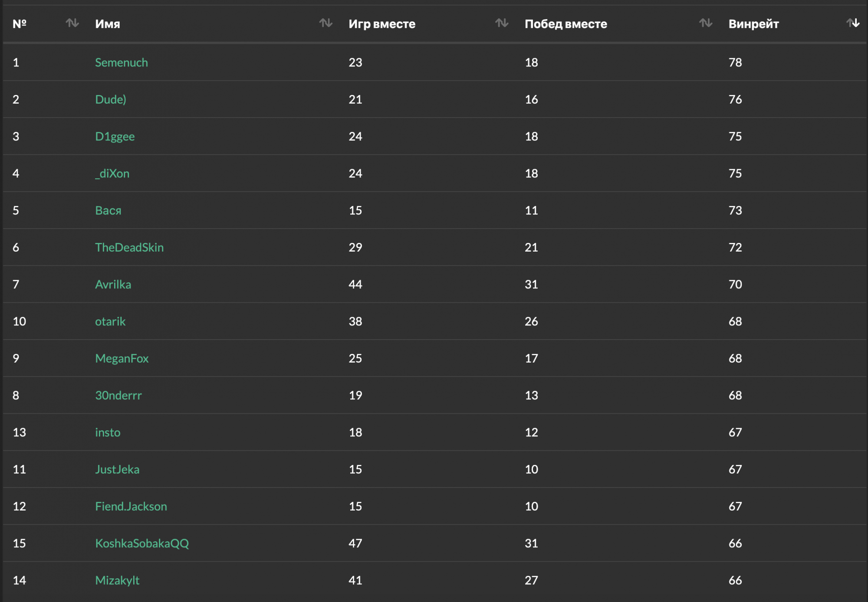Open KoshkaSobakaQQ player page
This screenshot has width=868, height=602.
(x=142, y=543)
